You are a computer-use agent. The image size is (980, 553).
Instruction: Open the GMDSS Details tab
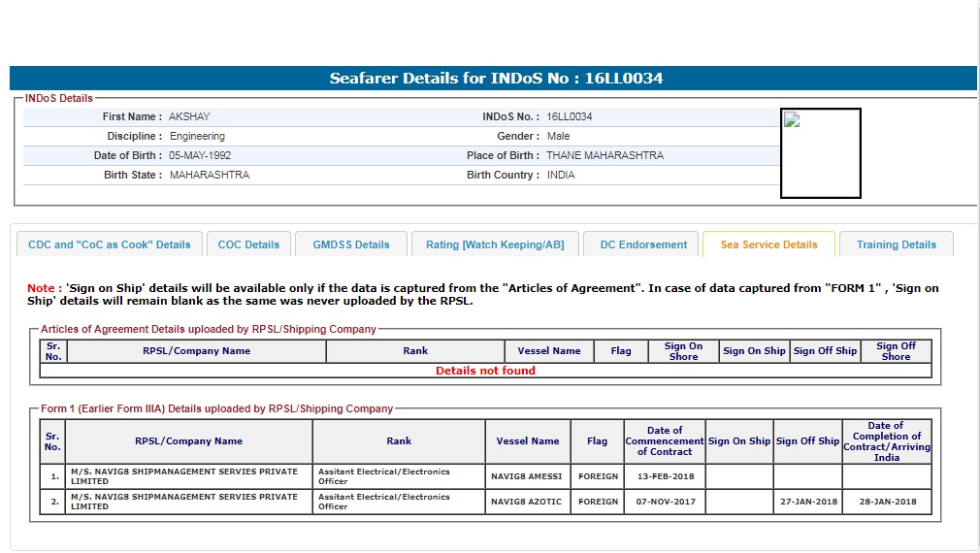coord(351,244)
